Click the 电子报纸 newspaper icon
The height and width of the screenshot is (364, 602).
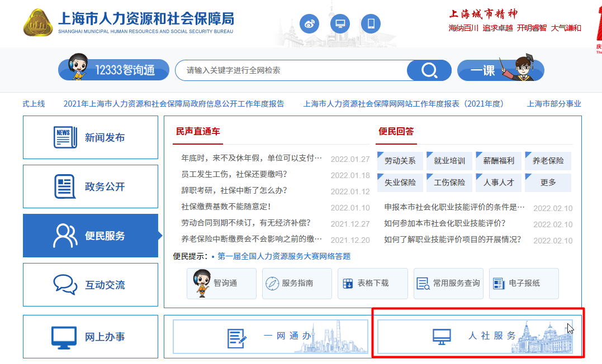coord(499,284)
